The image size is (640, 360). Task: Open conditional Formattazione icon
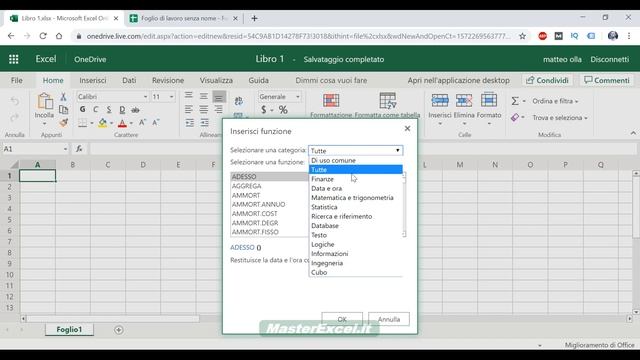click(331, 100)
